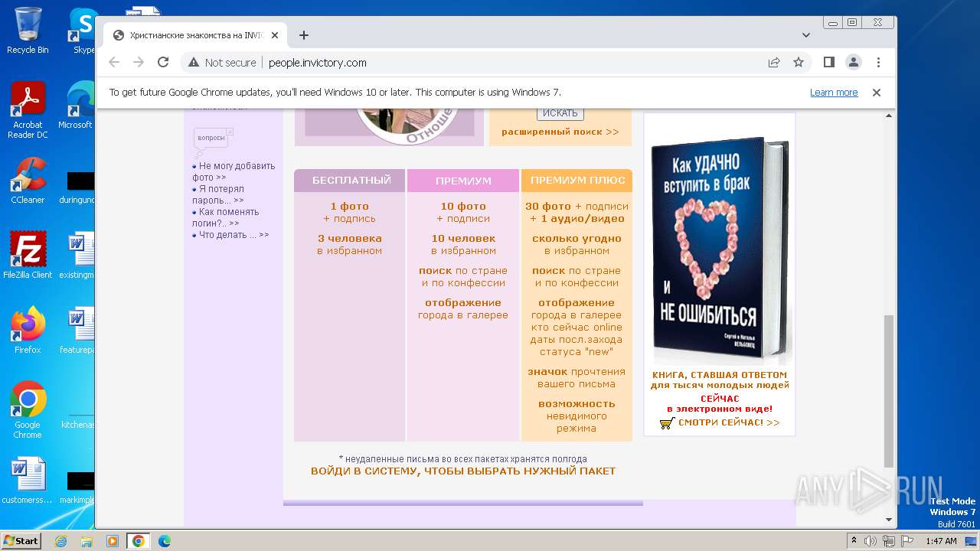Open расширенный поиск link

point(560,132)
